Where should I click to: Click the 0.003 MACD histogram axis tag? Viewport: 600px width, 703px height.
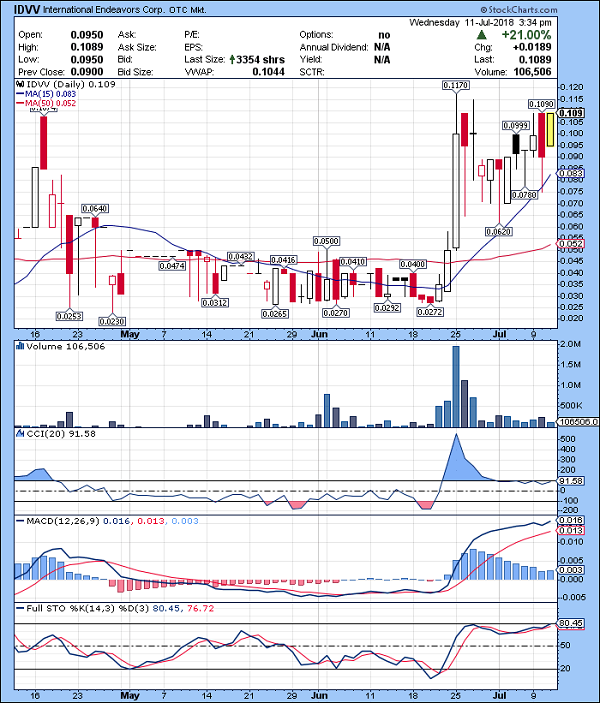click(x=571, y=570)
